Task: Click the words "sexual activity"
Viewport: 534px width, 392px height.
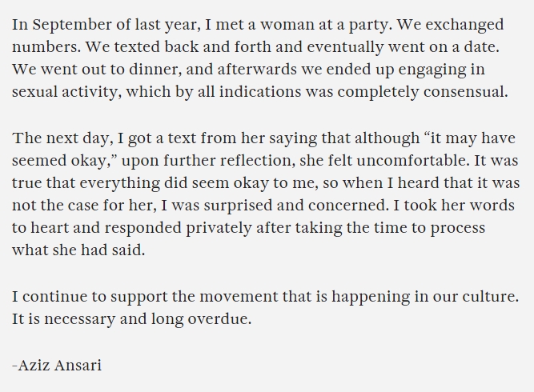Action: coord(65,93)
